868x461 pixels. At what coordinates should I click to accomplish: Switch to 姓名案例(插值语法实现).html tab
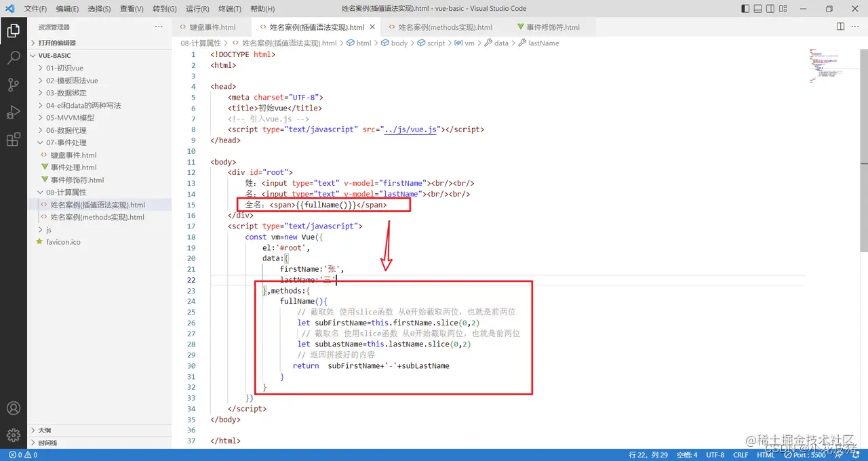[x=317, y=27]
